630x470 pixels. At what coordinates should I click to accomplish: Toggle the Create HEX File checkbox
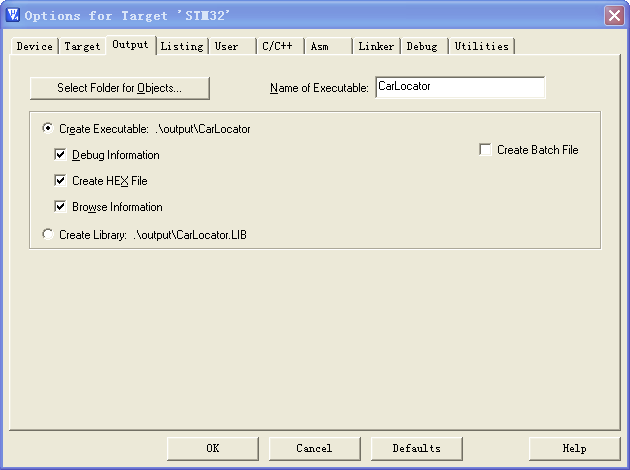click(x=60, y=181)
